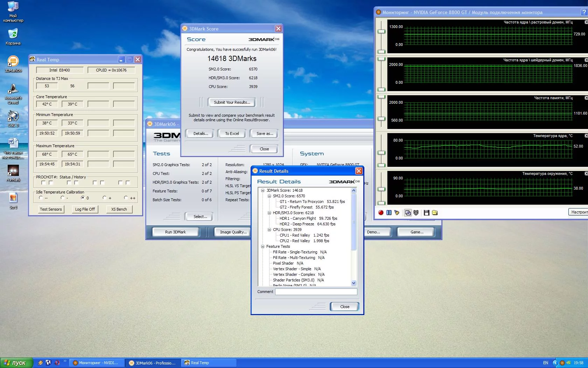This screenshot has height=368, width=588.
Task: Click the RivaTuner gear tray icon
Action: 562,363
